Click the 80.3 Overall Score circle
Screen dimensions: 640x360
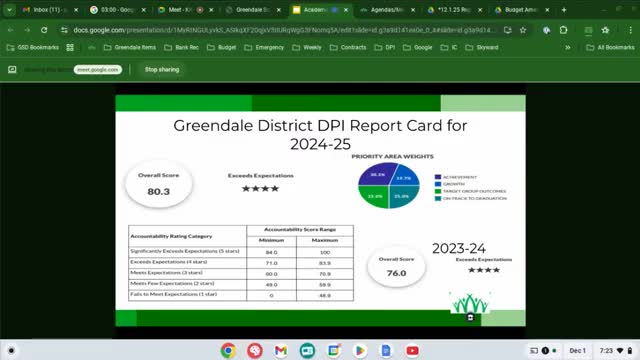click(158, 184)
